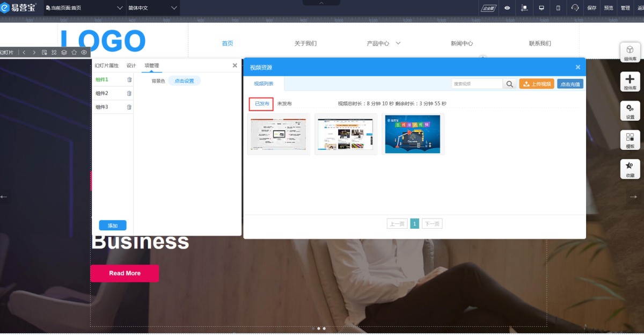Click 点击设置 for background color
Screen dimensions: 644x335
(x=184, y=81)
